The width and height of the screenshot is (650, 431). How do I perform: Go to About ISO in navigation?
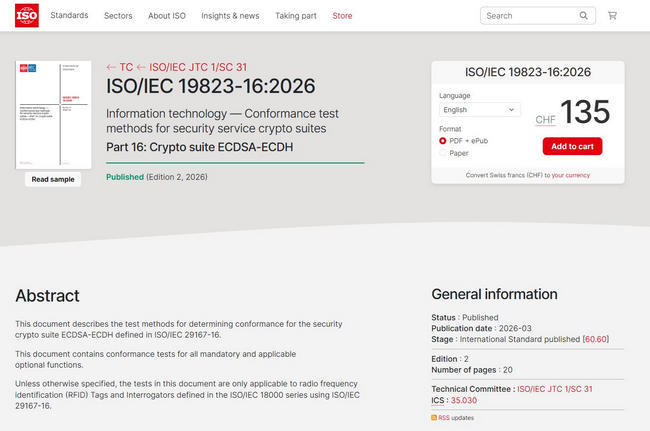[x=166, y=16]
